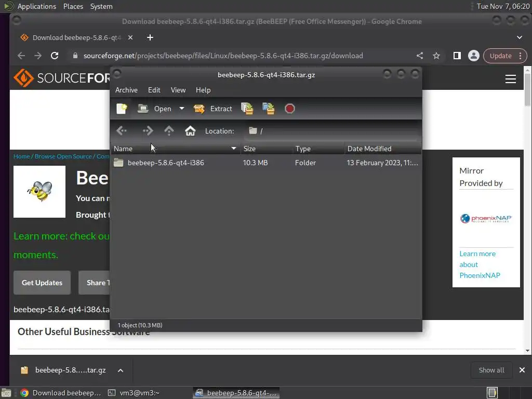Open SourceForge hamburger menu
Viewport: 532px width, 399px height.
pos(511,79)
